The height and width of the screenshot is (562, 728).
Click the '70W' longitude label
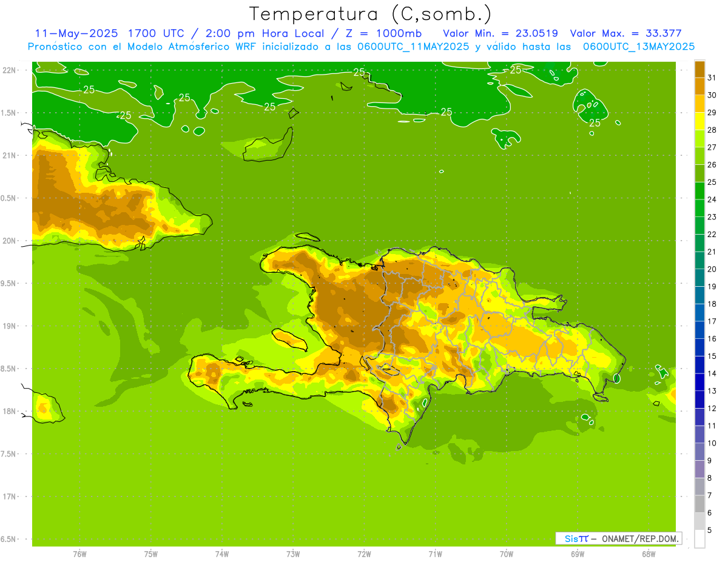click(507, 554)
